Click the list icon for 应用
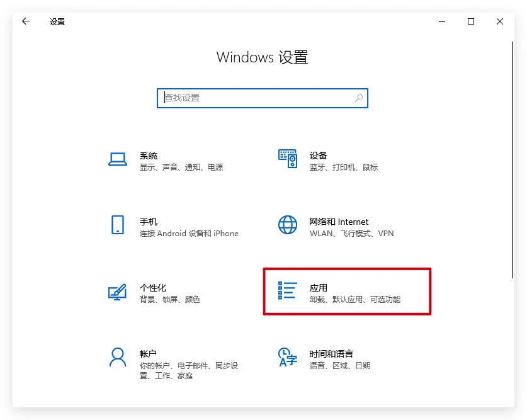 [x=287, y=290]
